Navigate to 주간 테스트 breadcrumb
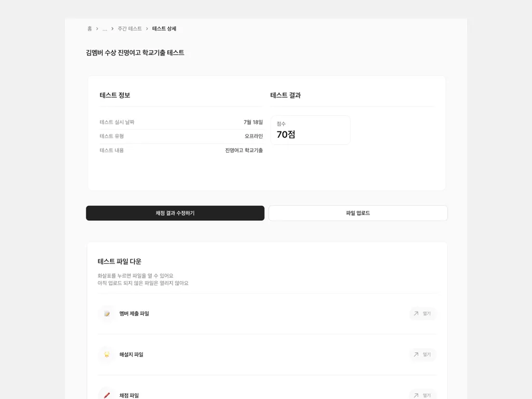 [x=129, y=29]
